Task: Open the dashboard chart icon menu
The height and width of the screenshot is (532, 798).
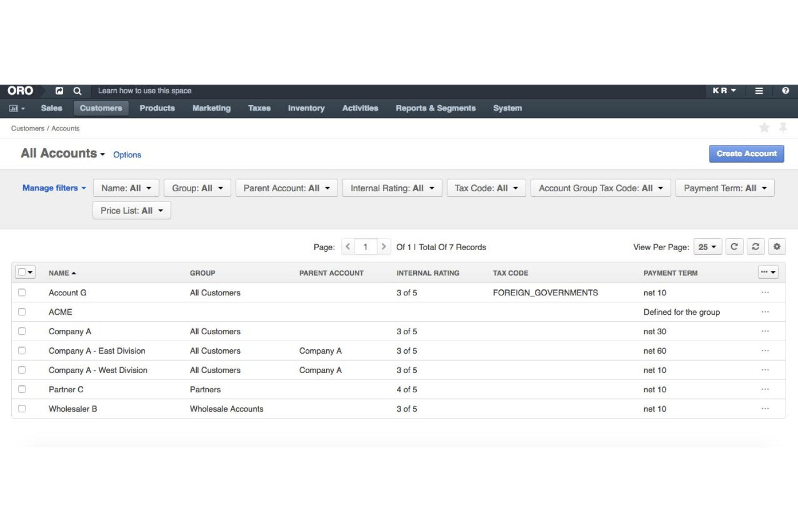Action: [17, 108]
